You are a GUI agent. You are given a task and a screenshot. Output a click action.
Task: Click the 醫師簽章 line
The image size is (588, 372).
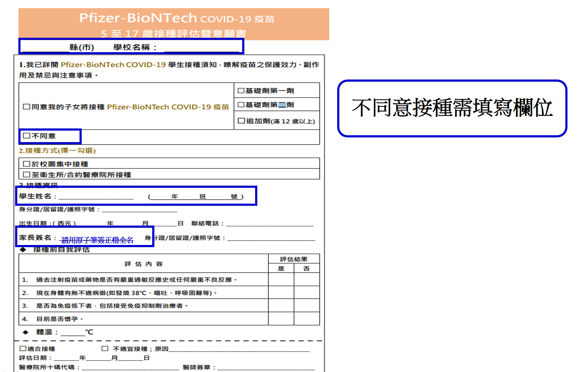pyautogui.click(x=266, y=367)
